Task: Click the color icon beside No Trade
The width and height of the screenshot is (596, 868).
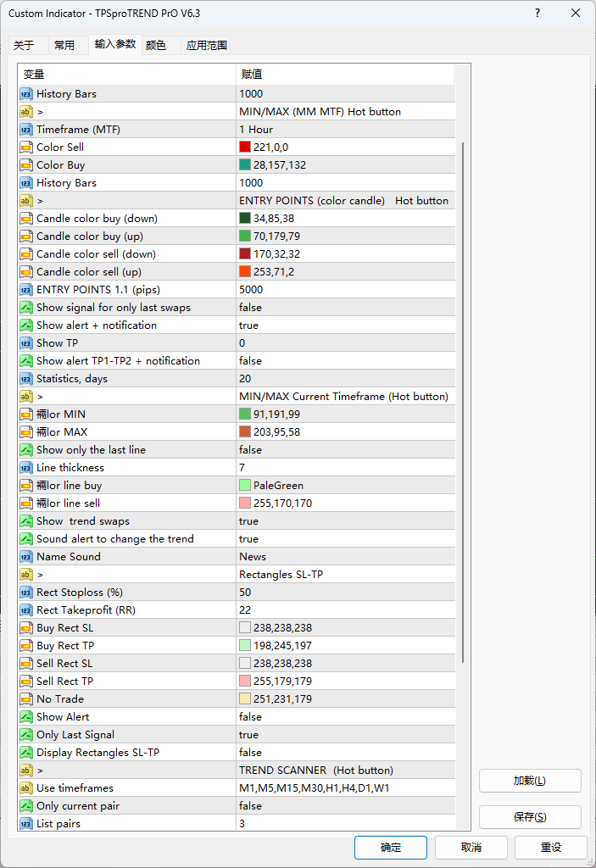Action: [26, 699]
